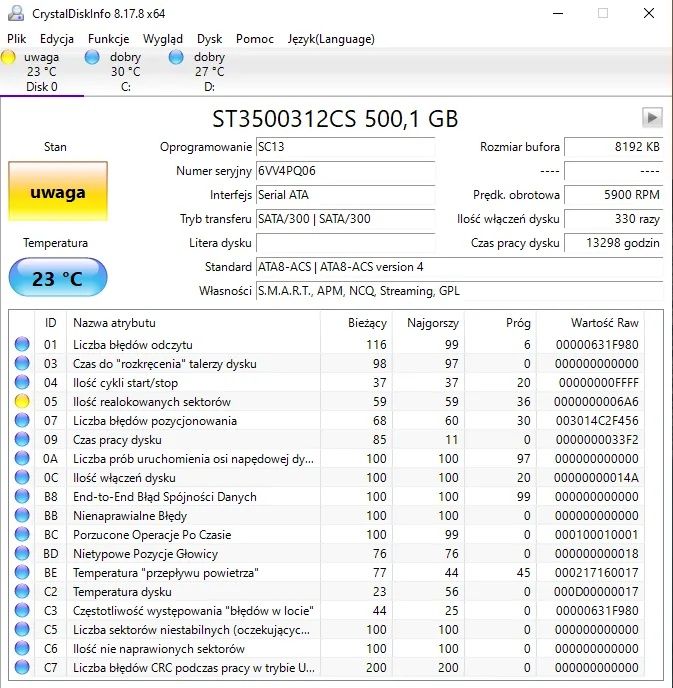This screenshot has height=688, width=673.
Task: Click the Próg column header
Action: click(x=500, y=323)
